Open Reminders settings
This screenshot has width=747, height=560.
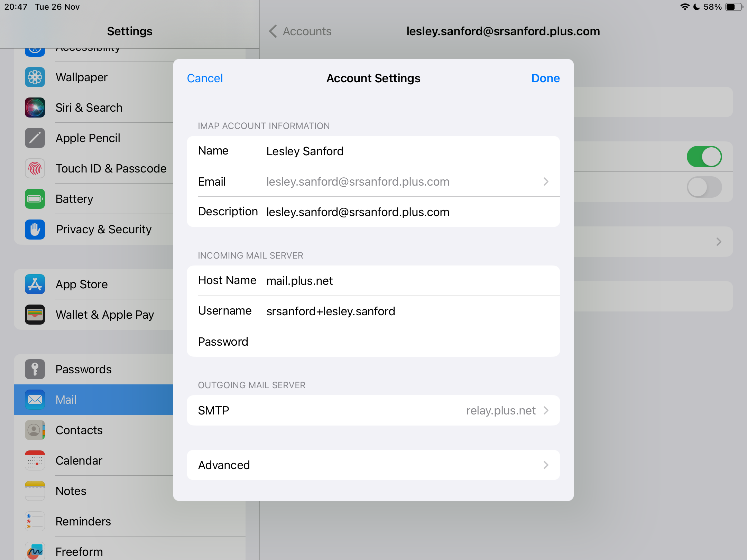click(130, 521)
